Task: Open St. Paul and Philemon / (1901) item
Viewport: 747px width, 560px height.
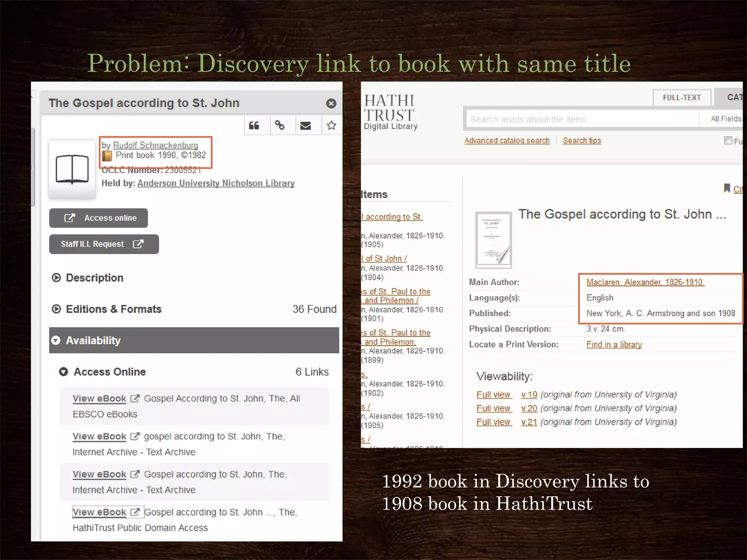Action: click(x=396, y=296)
